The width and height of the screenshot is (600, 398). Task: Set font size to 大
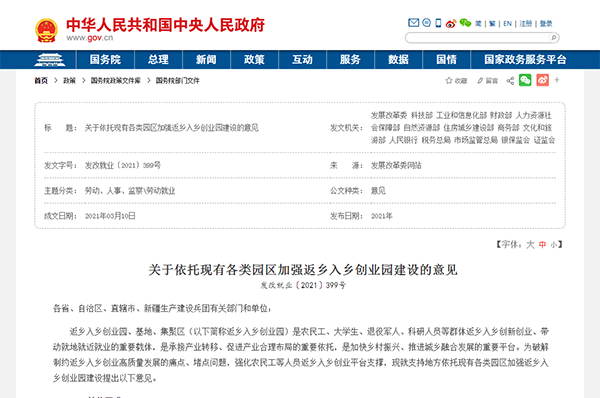point(530,245)
